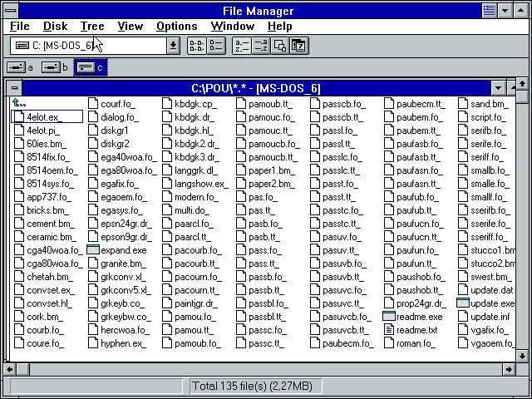Go up to parent directory arrow icon
This screenshot has height=399, width=532.
19,102
